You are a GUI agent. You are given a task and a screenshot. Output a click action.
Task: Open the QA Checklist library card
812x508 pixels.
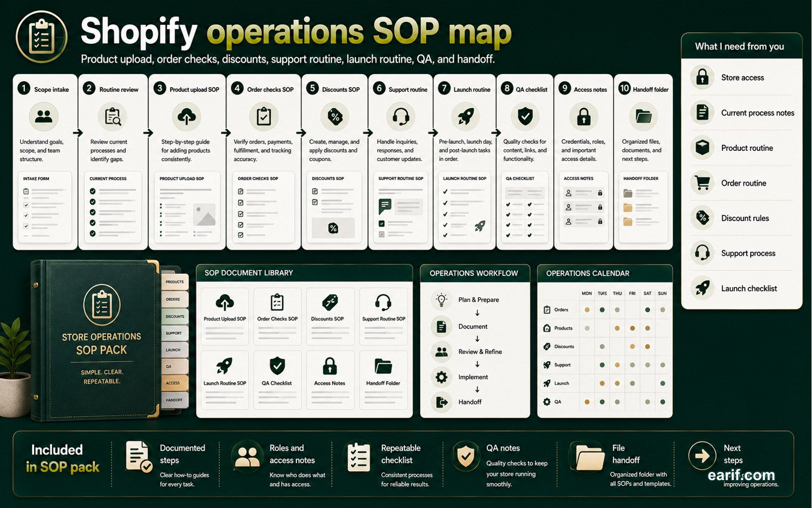click(277, 380)
